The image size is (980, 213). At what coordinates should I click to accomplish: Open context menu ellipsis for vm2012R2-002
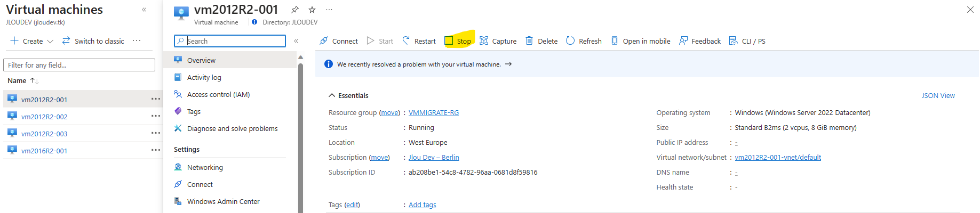[x=155, y=116]
